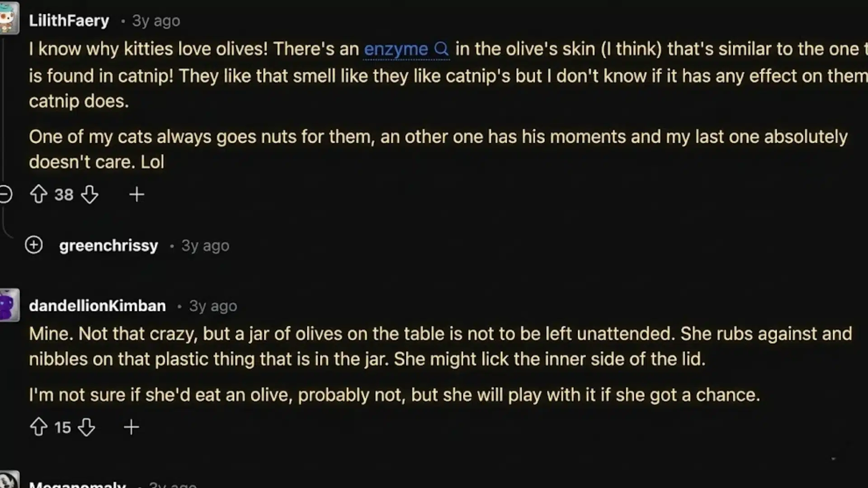Click the 3y ago timestamp on LilithFaery's comment
The width and height of the screenshot is (868, 488).
click(155, 20)
